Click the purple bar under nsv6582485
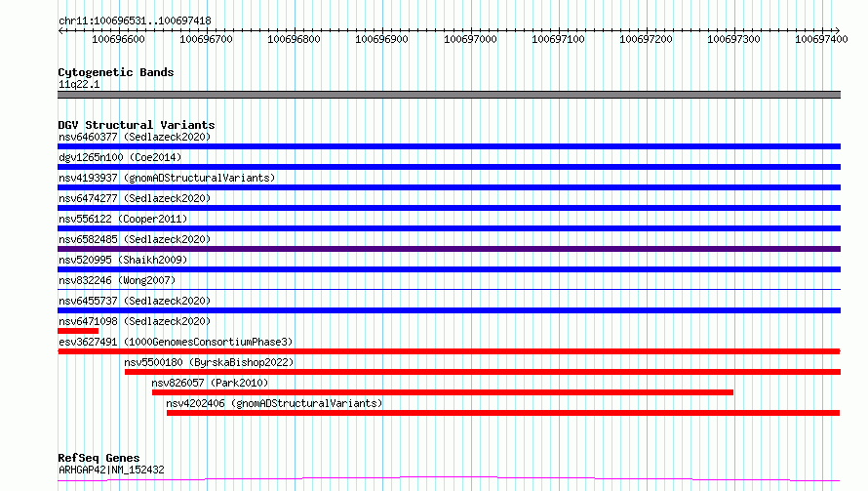 (449, 249)
